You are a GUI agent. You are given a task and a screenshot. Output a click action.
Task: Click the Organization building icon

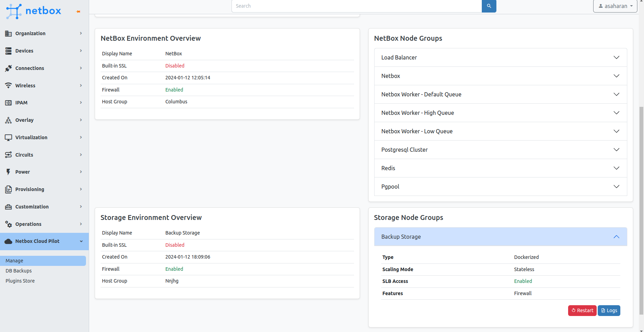(8, 33)
